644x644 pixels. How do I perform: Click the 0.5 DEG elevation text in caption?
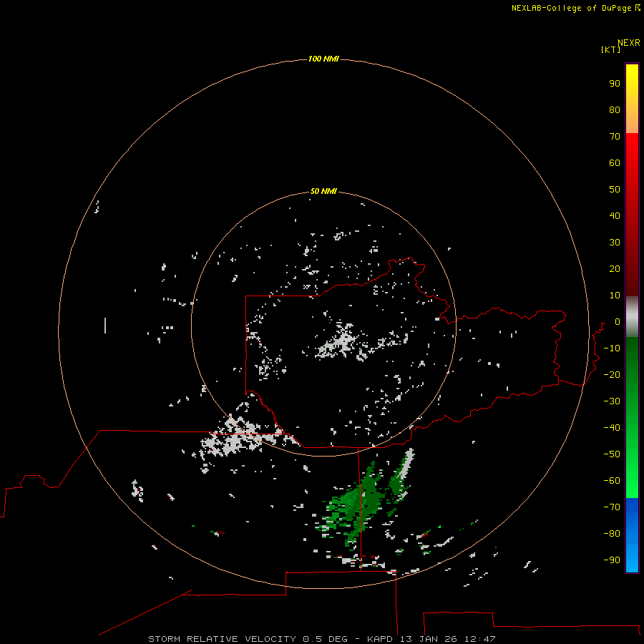pos(326,639)
